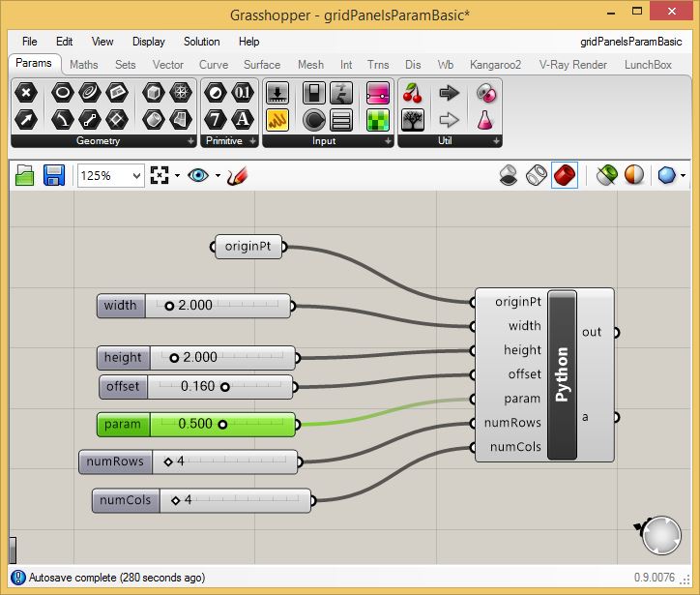Click the numCols input on Python component
The width and height of the screenshot is (700, 595).
coord(515,447)
